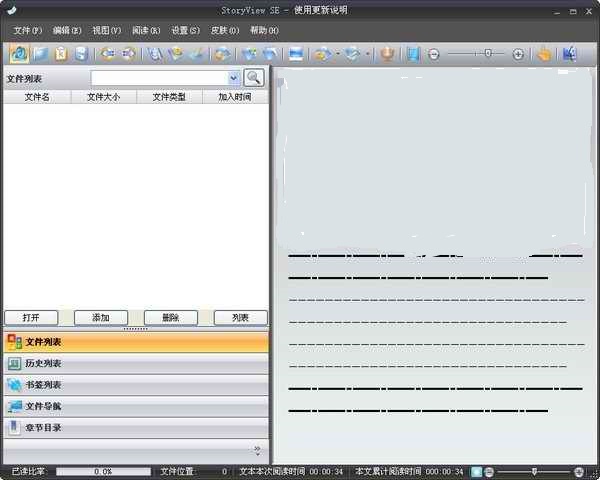Click the status bar minus round button
Viewport: 600px width, 480px height.
(489, 472)
